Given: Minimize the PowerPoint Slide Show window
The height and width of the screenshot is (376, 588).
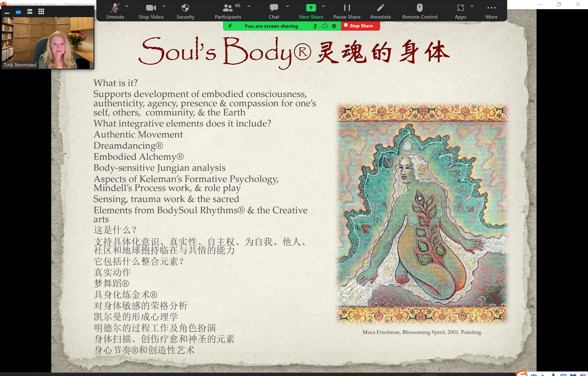Looking at the screenshot, I should pos(540,4).
